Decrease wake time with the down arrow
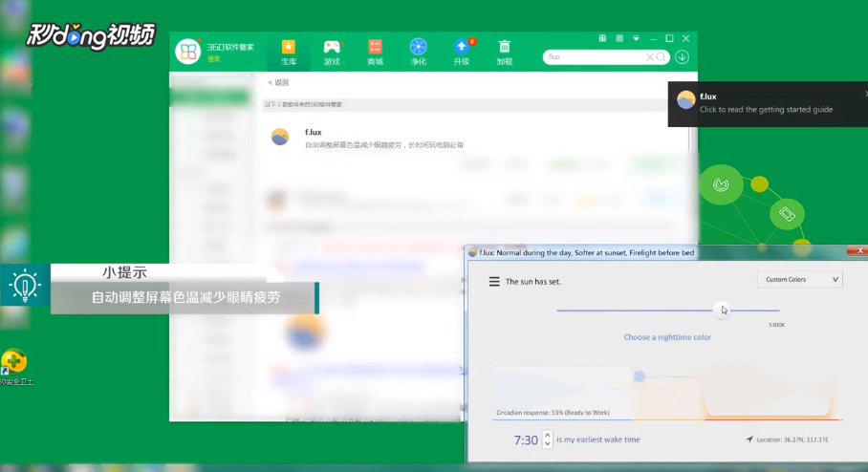 click(x=548, y=443)
